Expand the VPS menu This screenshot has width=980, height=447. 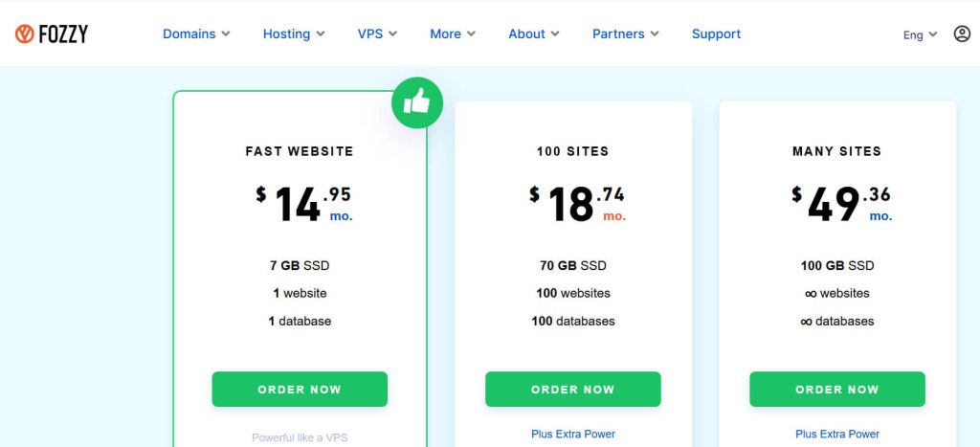tap(377, 34)
